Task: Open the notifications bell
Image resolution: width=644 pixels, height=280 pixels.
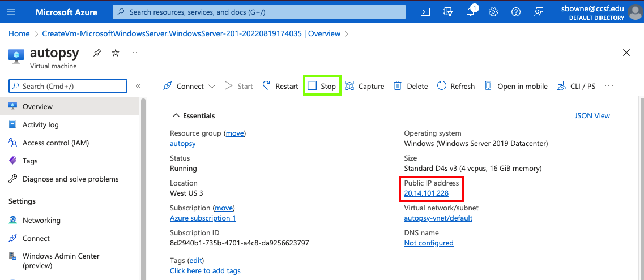Action: click(x=471, y=12)
